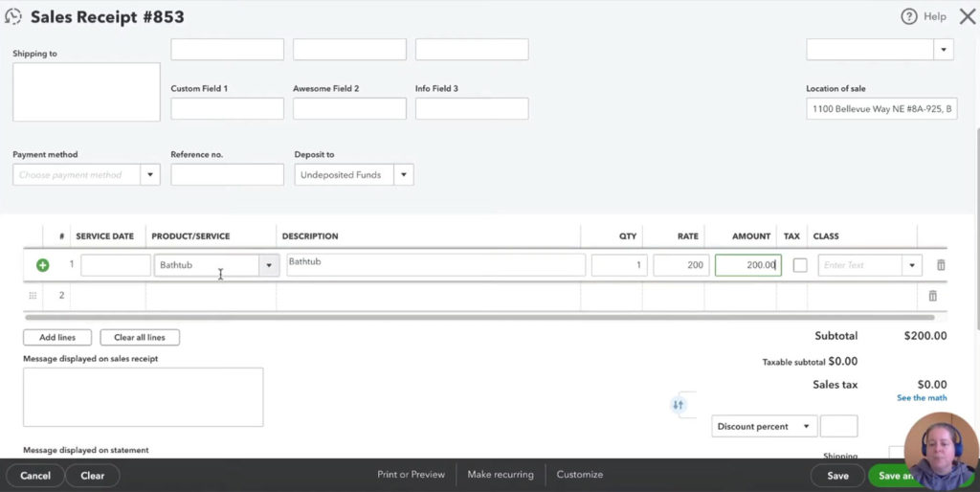Delete line 1 with trash icon
Screen dimensions: 980x492
941,265
